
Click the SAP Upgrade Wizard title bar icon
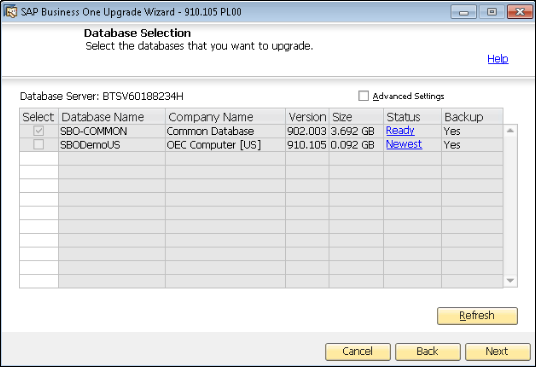click(10, 12)
